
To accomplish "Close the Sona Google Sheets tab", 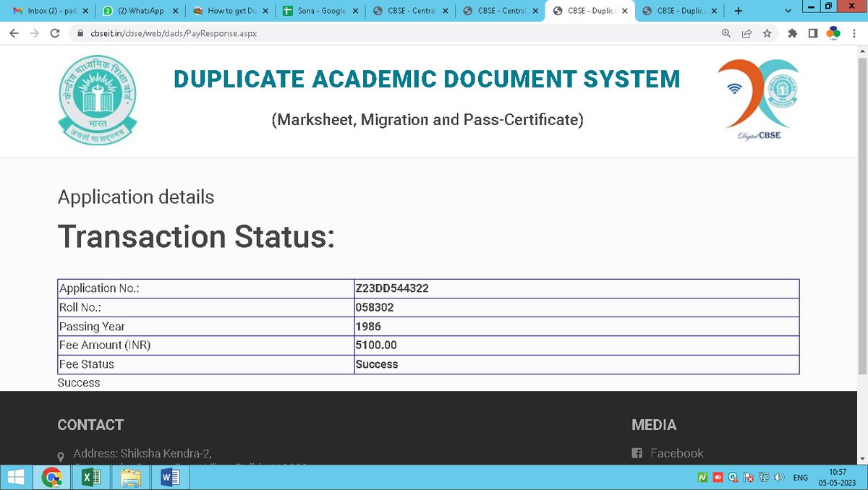I will tap(354, 11).
